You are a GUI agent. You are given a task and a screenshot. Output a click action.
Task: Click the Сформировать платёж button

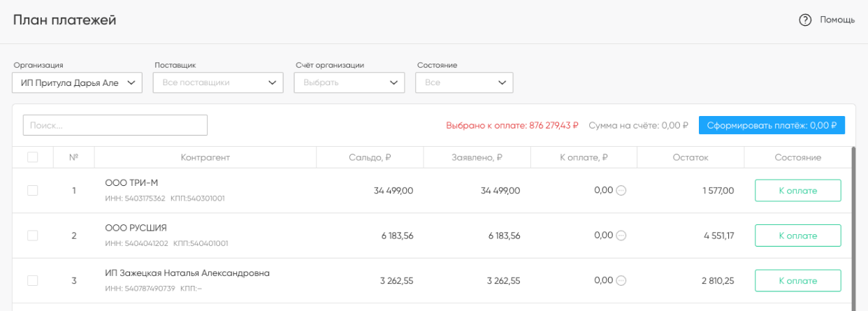(x=772, y=126)
